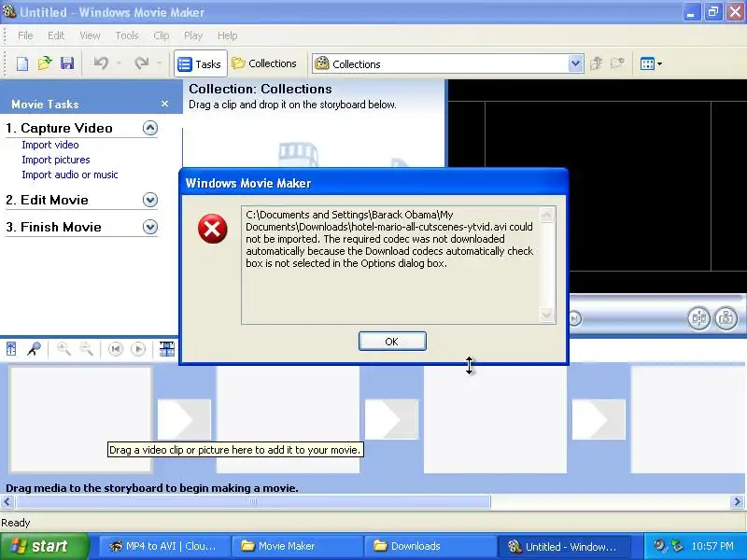
Task: Click OK in the error dialog
Action: [x=392, y=341]
